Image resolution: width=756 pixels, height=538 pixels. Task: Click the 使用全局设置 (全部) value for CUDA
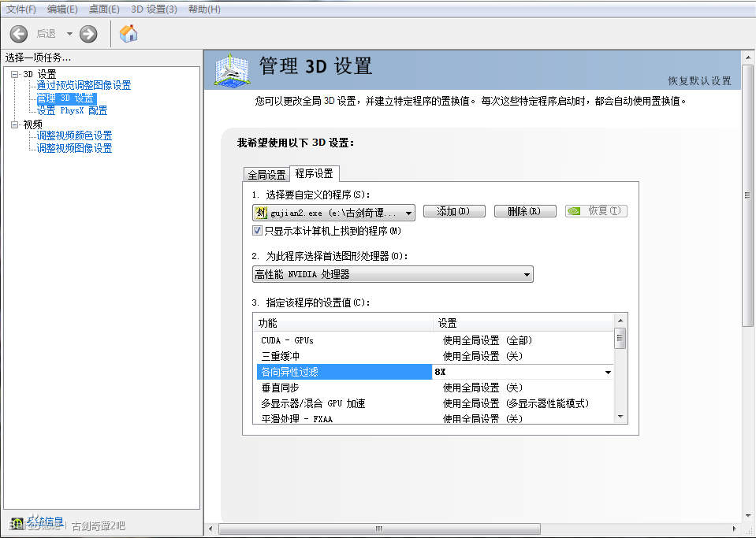pyautogui.click(x=487, y=340)
